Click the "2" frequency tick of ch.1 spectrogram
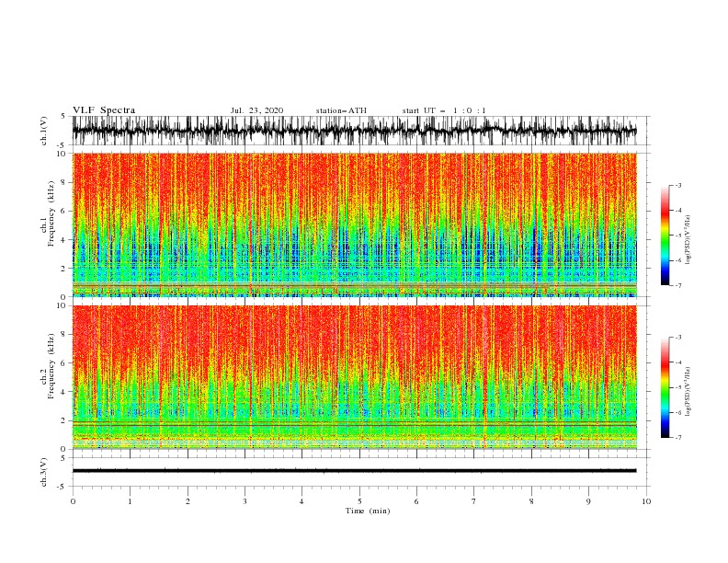The height and width of the screenshot is (563, 728). coord(64,269)
